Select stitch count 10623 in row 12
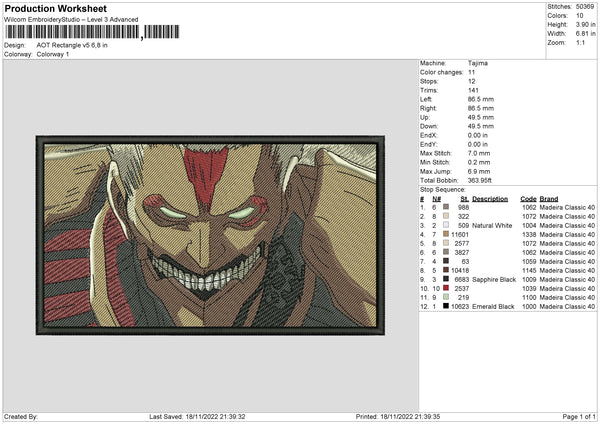The height and width of the screenshot is (424, 600). pyautogui.click(x=460, y=307)
